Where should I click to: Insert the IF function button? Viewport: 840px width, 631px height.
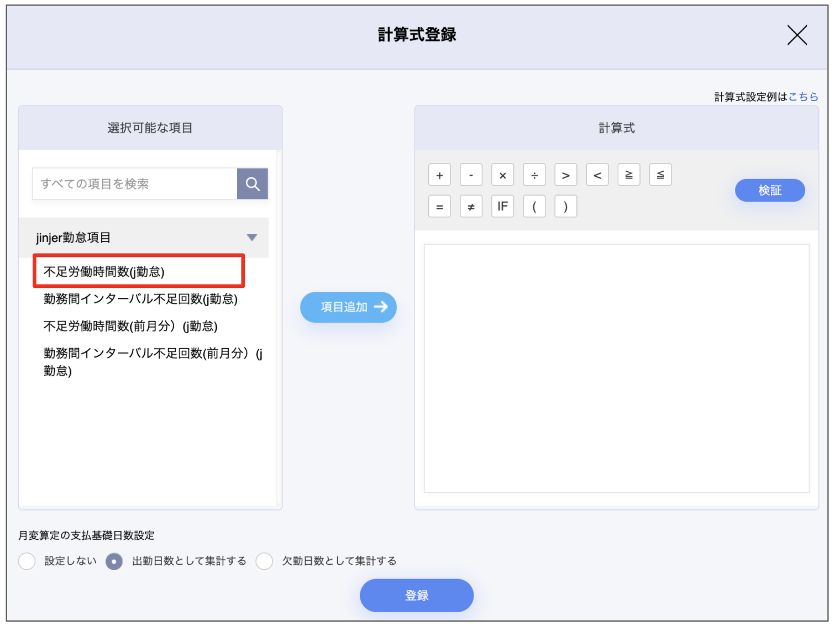coord(502,207)
